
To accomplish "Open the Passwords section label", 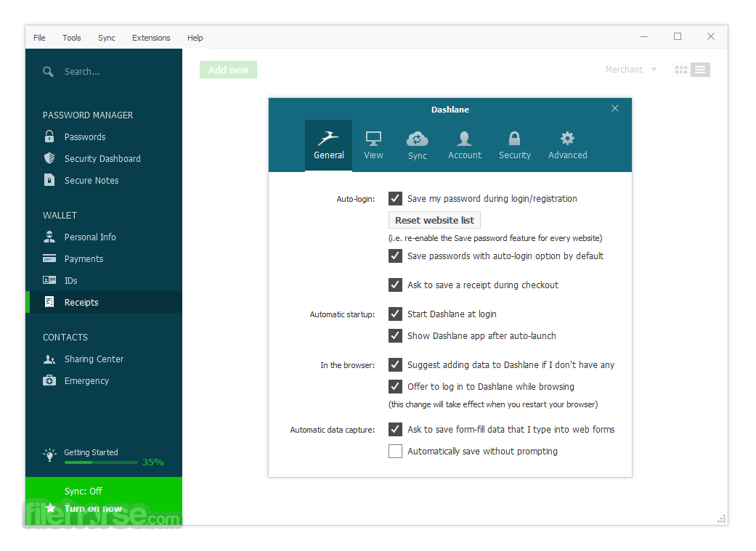I will [x=85, y=137].
